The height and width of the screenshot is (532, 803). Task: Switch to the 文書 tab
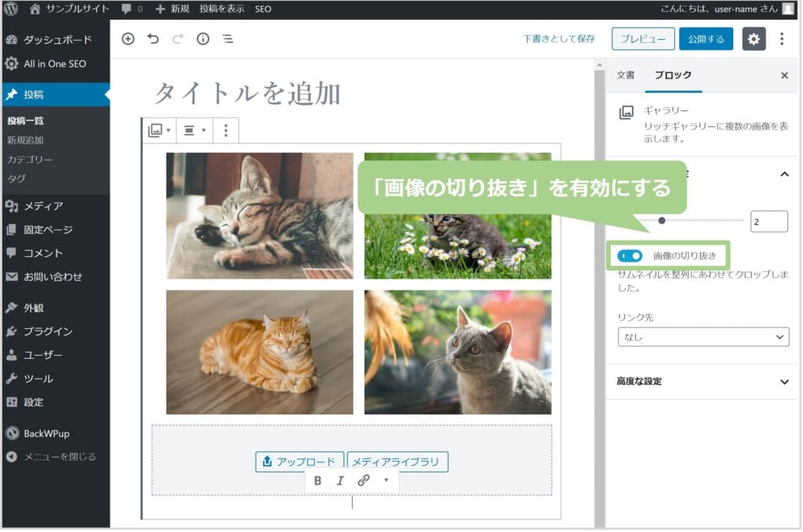625,75
